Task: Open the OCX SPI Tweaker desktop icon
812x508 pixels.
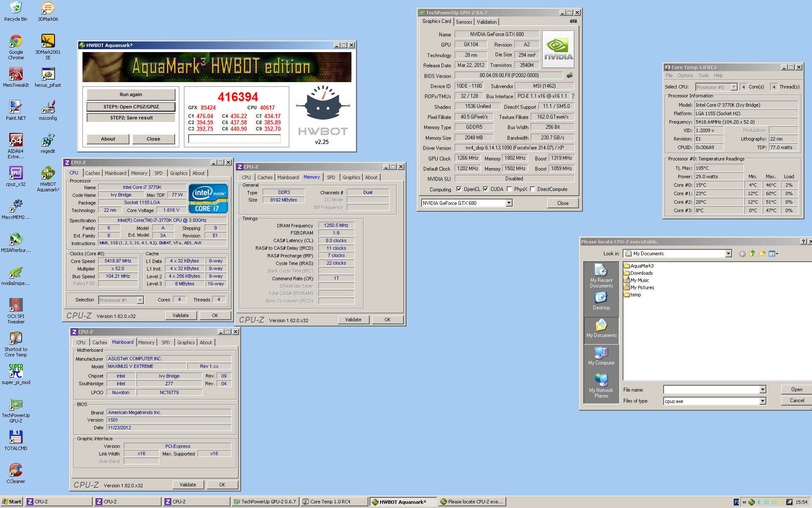Action: point(16,311)
